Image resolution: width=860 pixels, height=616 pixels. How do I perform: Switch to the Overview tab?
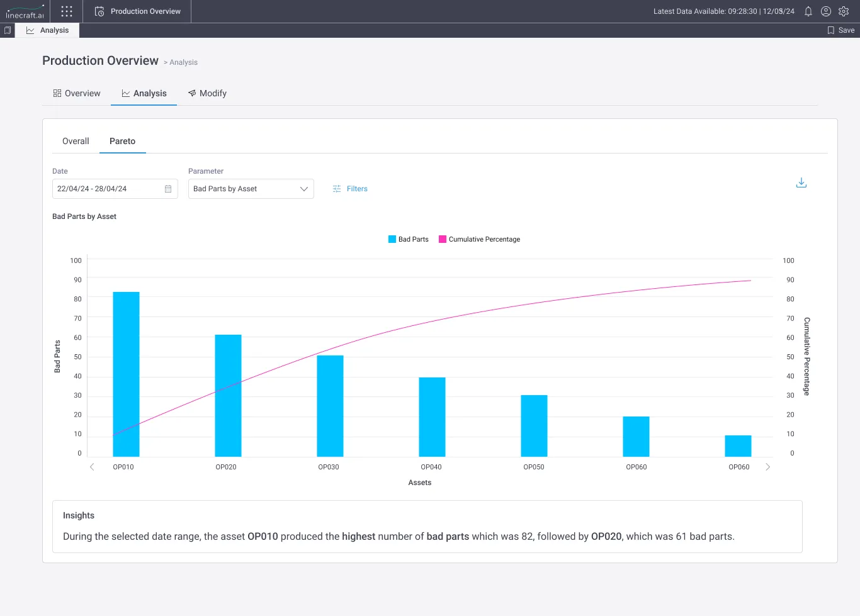click(x=77, y=93)
